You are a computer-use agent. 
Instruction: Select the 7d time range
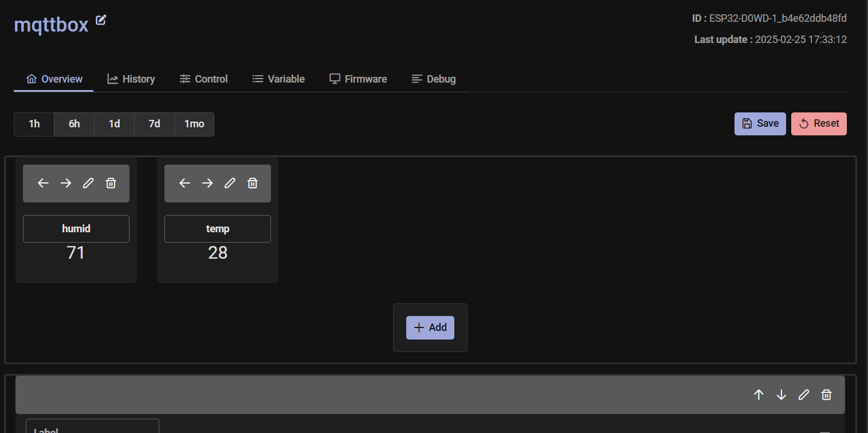(154, 124)
